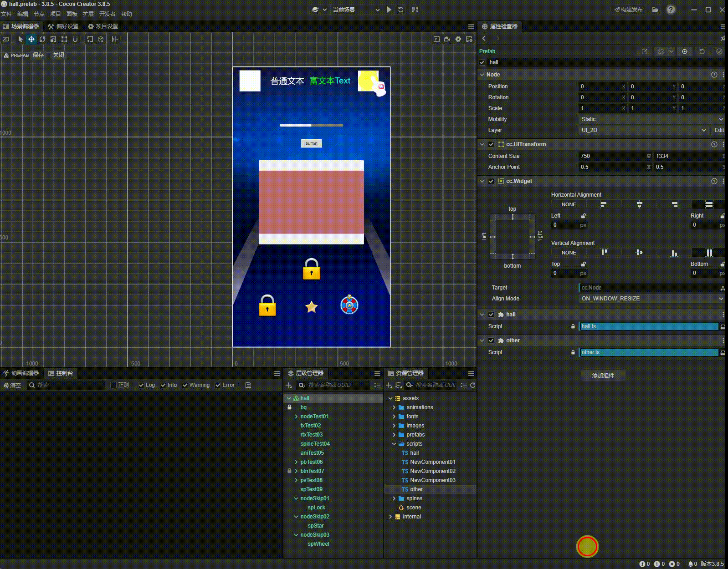Open the Align Mode ON_WINDOW_RESIZE dropdown
This screenshot has width=728, height=569.
point(651,299)
